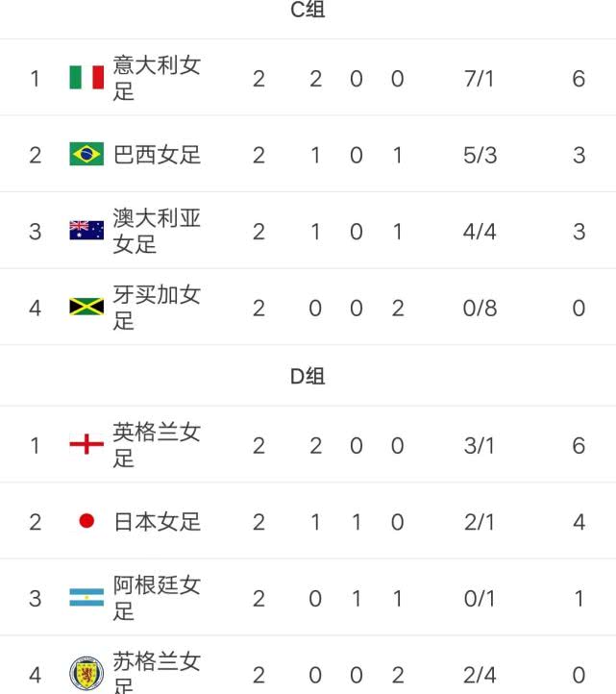This screenshot has height=694, width=616.
Task: Click the England flag icon
Action: pyautogui.click(x=86, y=444)
